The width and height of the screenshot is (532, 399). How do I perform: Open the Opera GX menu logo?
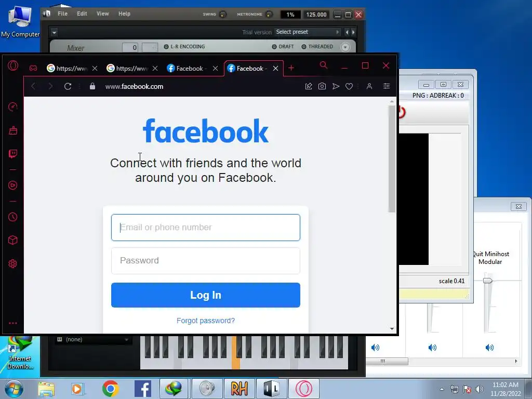pyautogui.click(x=13, y=65)
